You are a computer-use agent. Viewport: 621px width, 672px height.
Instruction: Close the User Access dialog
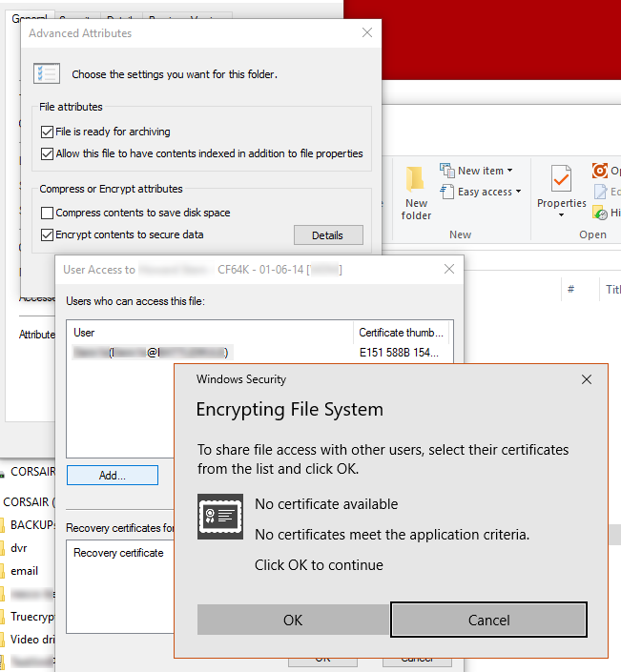coord(449,269)
